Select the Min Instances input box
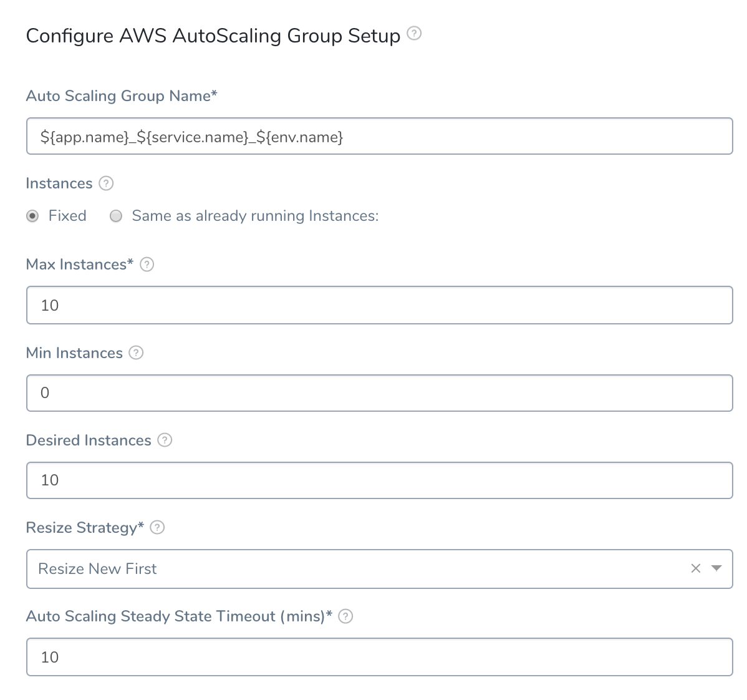The image size is (747, 700). 379,393
